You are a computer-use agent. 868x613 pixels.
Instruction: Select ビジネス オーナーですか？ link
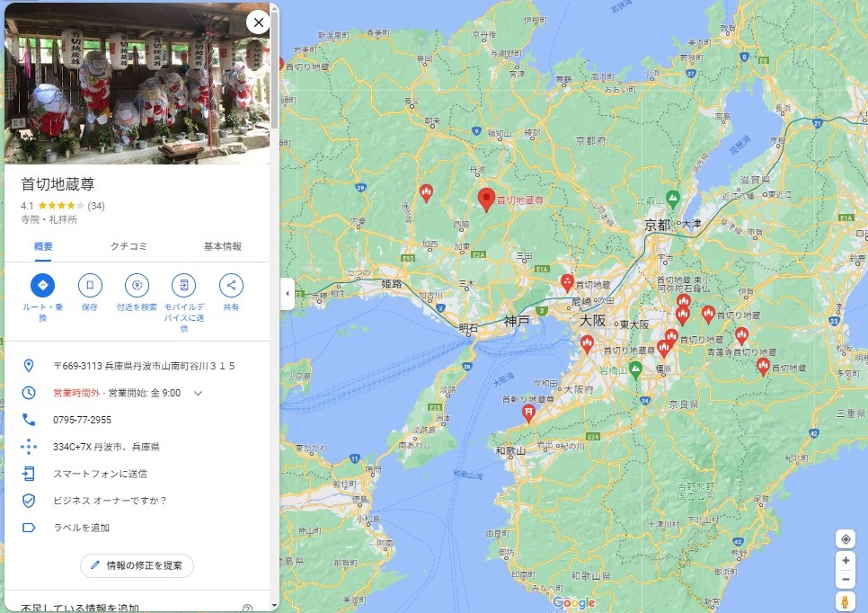coord(110,501)
